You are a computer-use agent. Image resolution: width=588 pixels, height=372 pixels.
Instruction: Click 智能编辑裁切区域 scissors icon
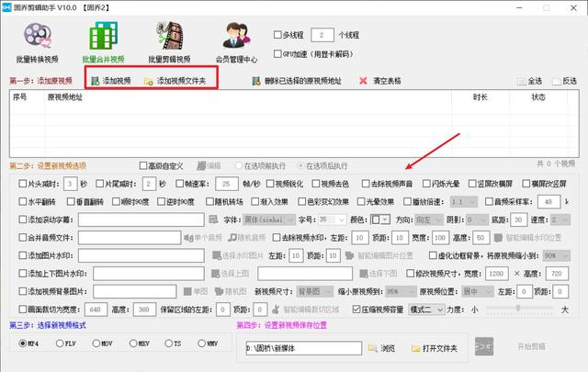click(276, 310)
